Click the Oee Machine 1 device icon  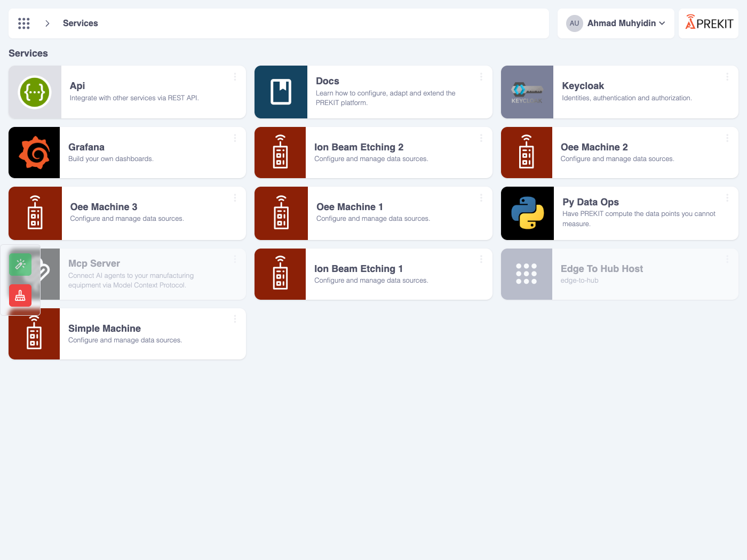(x=281, y=213)
